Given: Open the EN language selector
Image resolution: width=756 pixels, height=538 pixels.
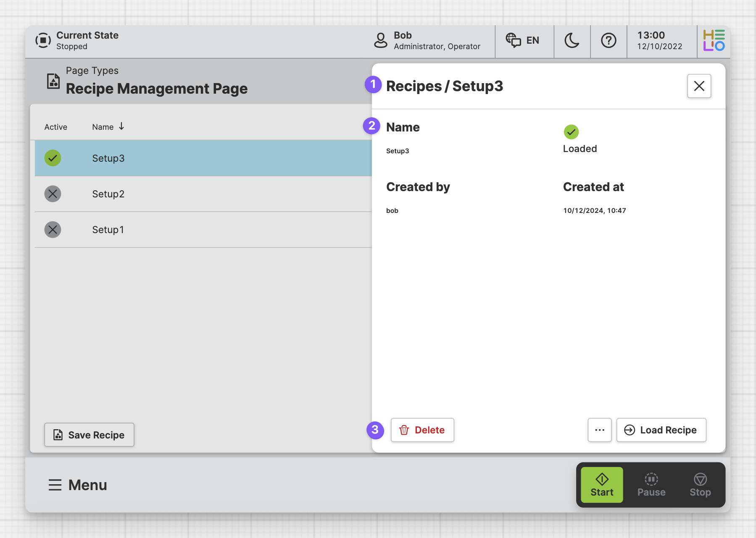Looking at the screenshot, I should (523, 41).
